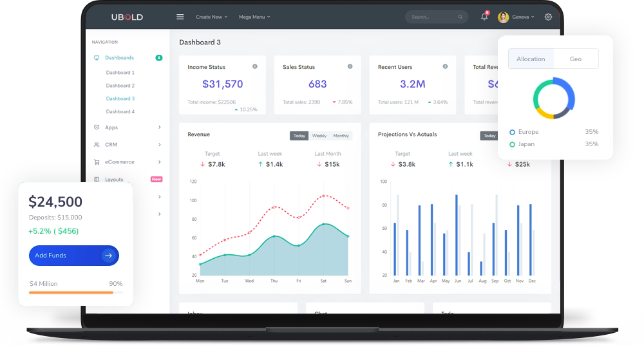Switch Revenue chart to Monthly
This screenshot has width=644, height=347.
[341, 136]
